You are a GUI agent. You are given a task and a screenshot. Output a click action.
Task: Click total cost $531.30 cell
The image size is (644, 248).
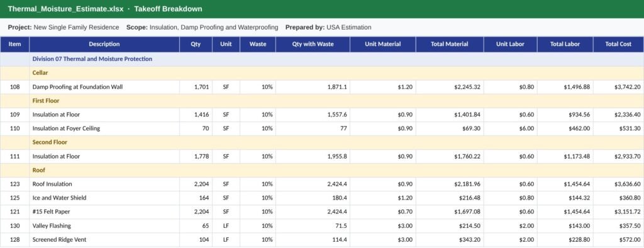[x=619, y=128]
